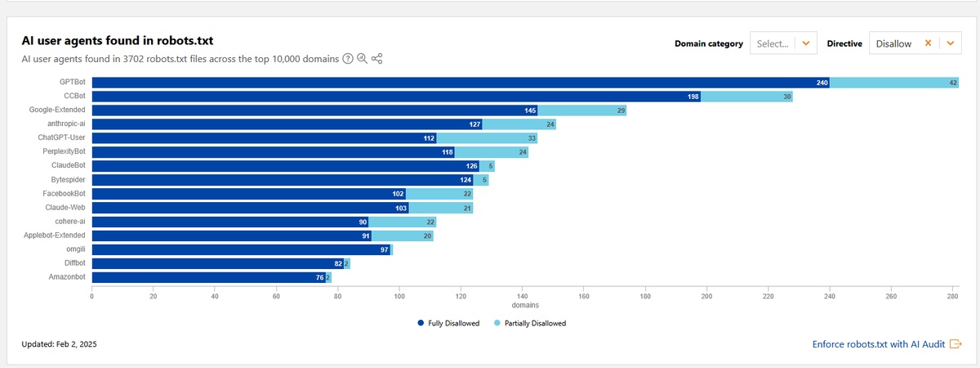Click the CCBot axis label
The image size is (980, 368).
point(74,96)
